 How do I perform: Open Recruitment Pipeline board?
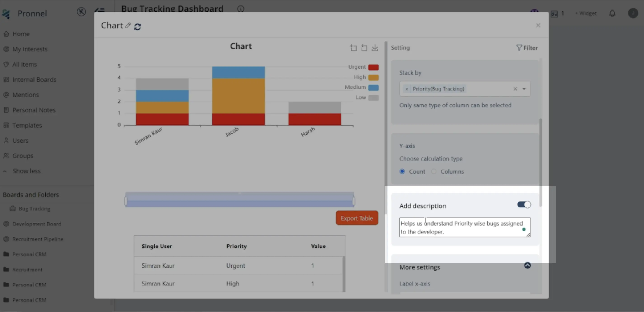33,239
